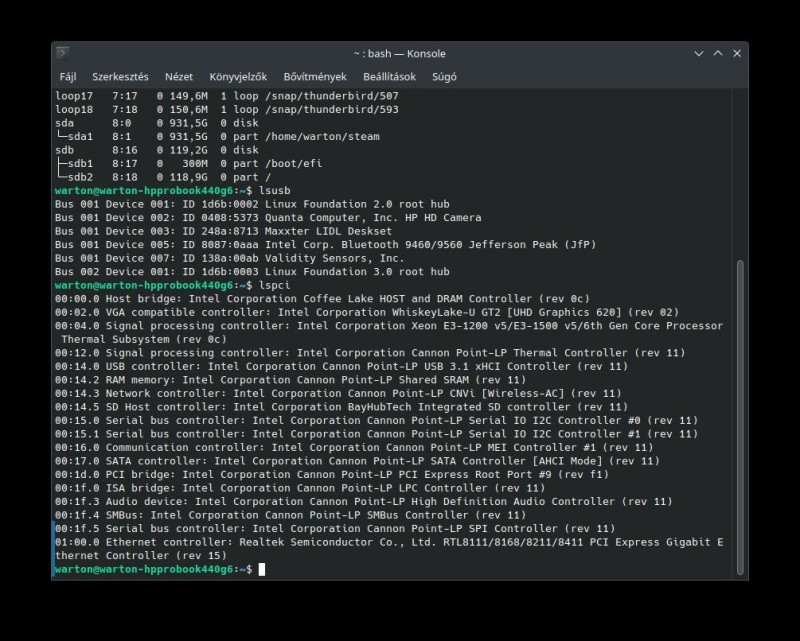800x641 pixels.
Task: Click the 00:00.0 Host bridge line
Action: tap(322, 299)
